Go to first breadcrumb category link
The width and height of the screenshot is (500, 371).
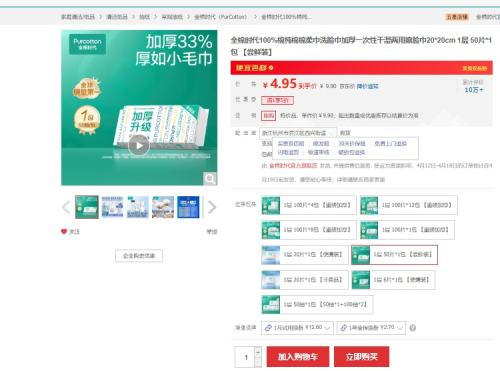pos(78,17)
